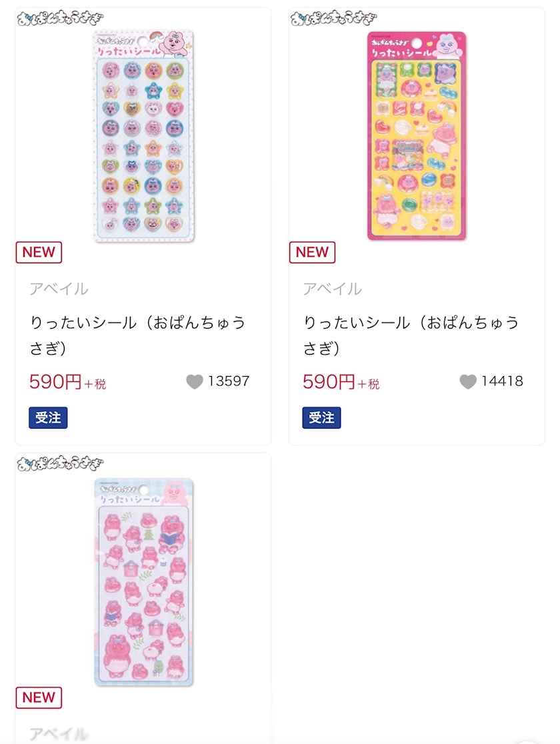
Task: Favorite the item with 14418 likes
Action: pyautogui.click(x=468, y=382)
